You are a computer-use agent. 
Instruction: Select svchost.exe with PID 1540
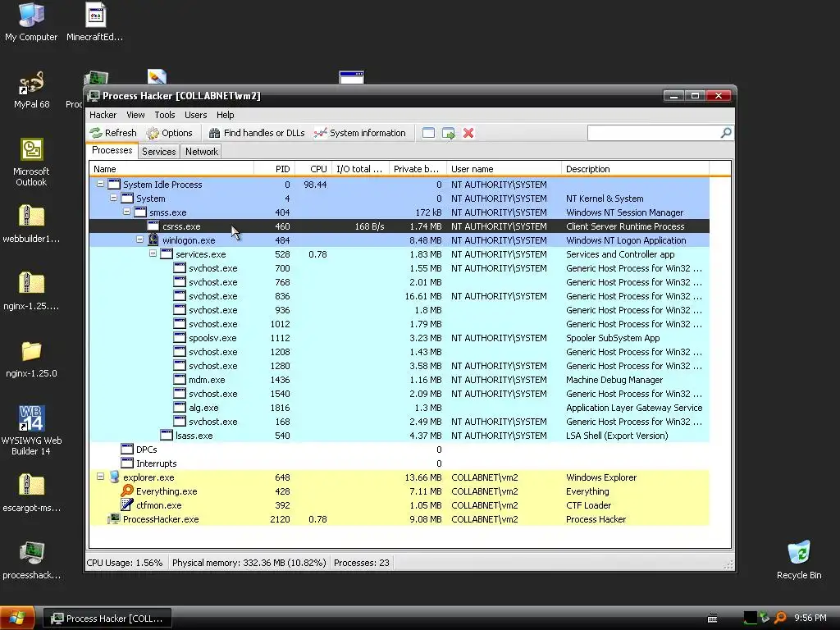tap(399, 393)
